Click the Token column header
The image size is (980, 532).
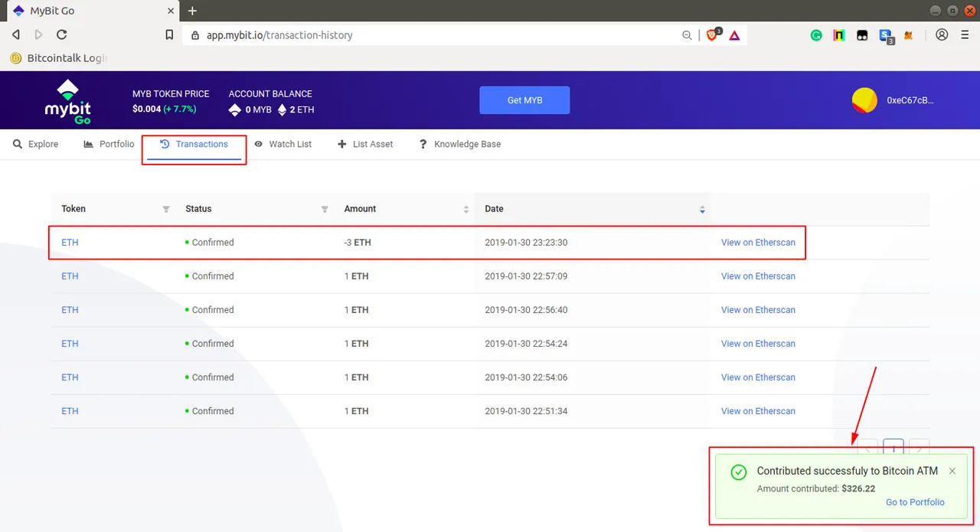pos(73,209)
